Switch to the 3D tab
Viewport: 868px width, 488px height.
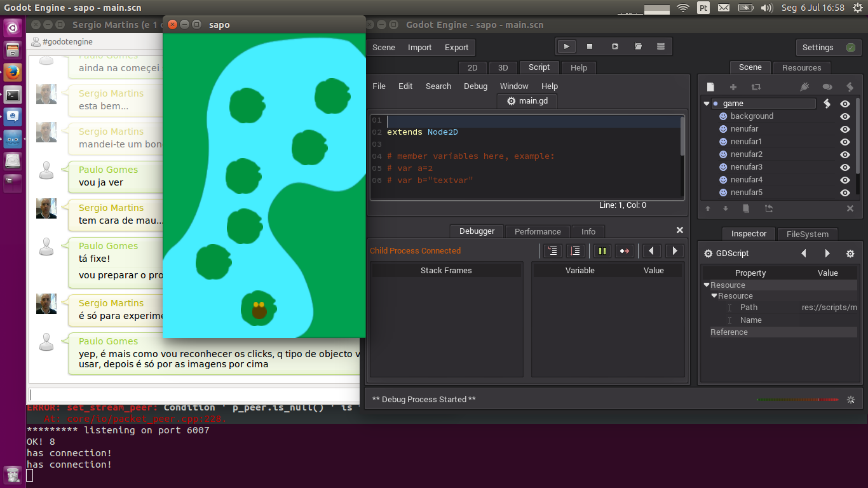pyautogui.click(x=503, y=67)
